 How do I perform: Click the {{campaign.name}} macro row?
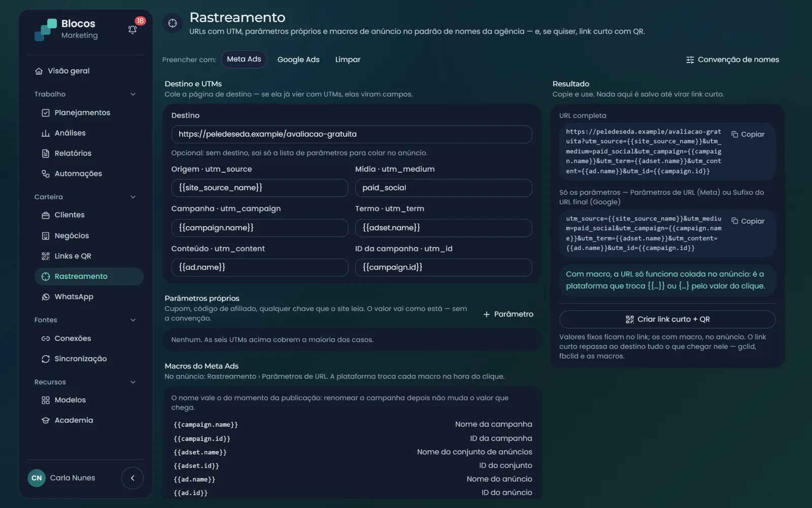pyautogui.click(x=353, y=424)
